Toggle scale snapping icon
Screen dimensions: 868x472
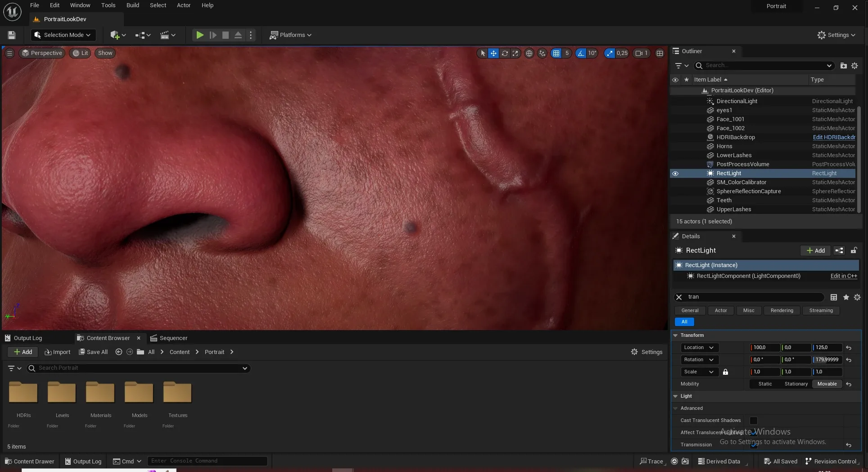(609, 53)
